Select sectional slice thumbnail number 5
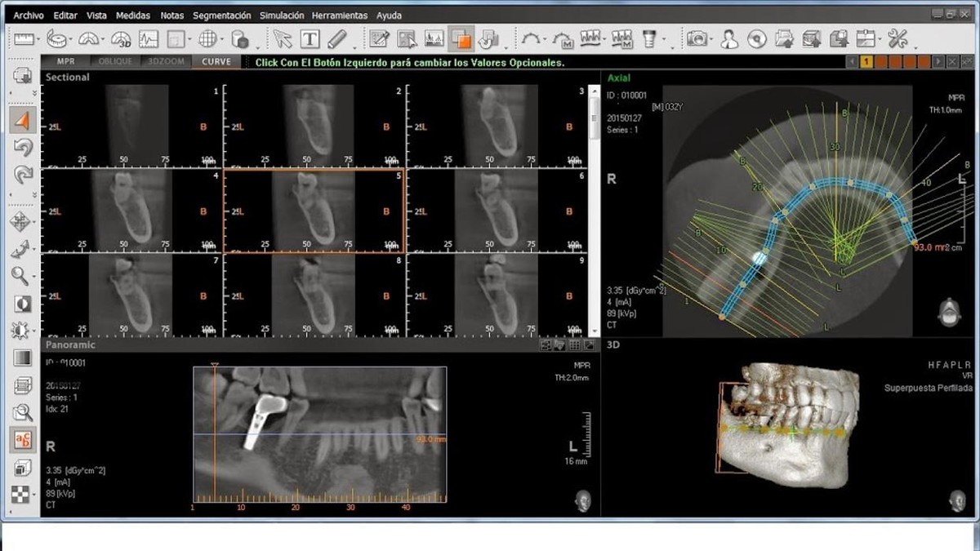The image size is (980, 551). coord(314,211)
